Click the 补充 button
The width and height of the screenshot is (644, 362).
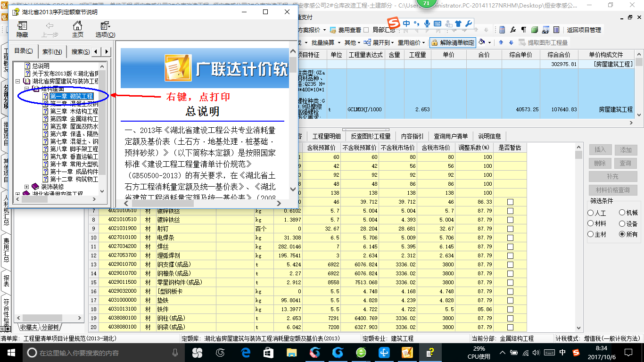click(614, 176)
